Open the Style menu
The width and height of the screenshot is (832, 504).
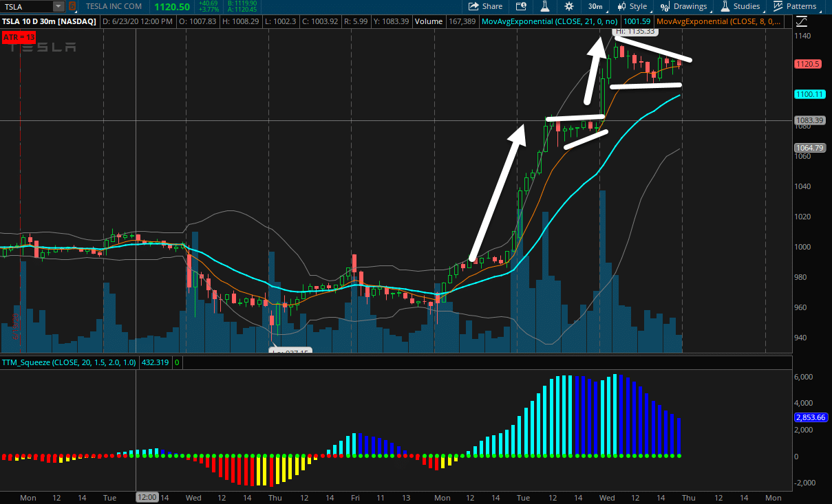634,6
